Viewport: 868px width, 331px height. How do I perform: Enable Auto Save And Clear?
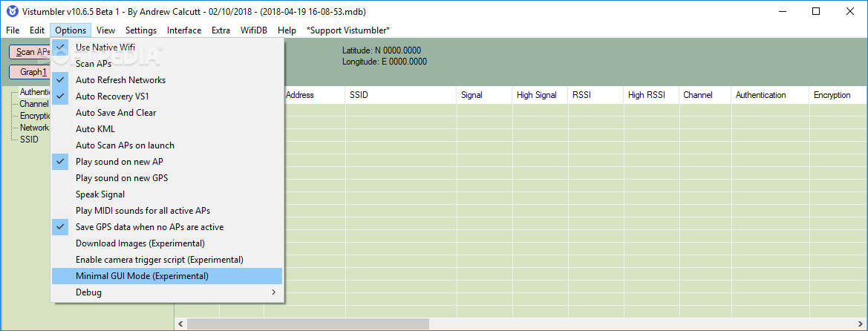pyautogui.click(x=167, y=113)
